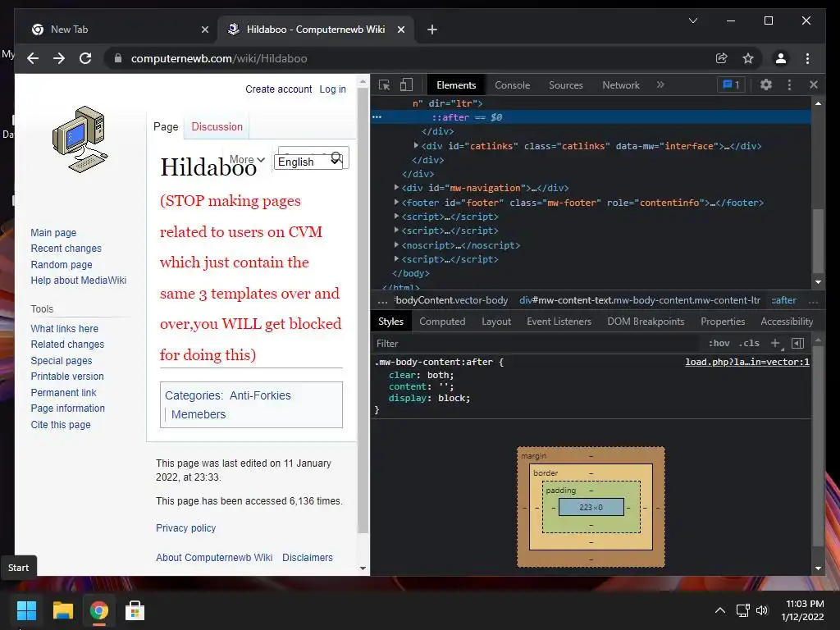Share this page using address bar icon

click(x=722, y=58)
